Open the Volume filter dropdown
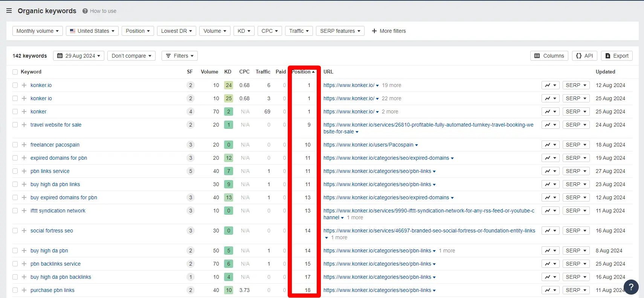 [215, 31]
